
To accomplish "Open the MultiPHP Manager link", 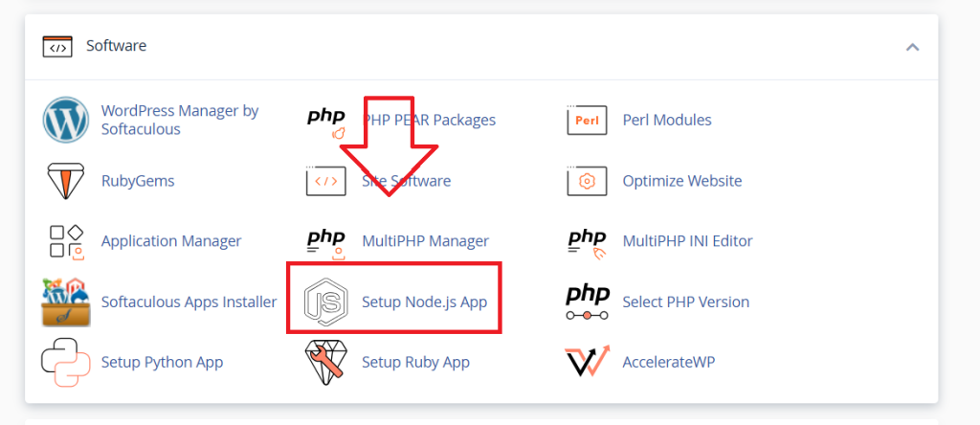I will click(x=425, y=240).
